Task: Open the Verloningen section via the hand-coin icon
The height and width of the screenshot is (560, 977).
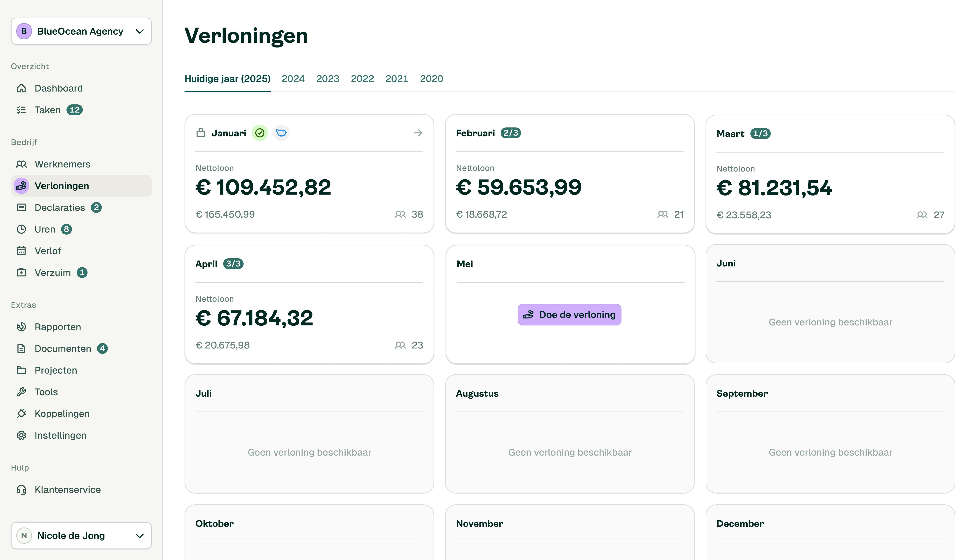Action: 21,186
